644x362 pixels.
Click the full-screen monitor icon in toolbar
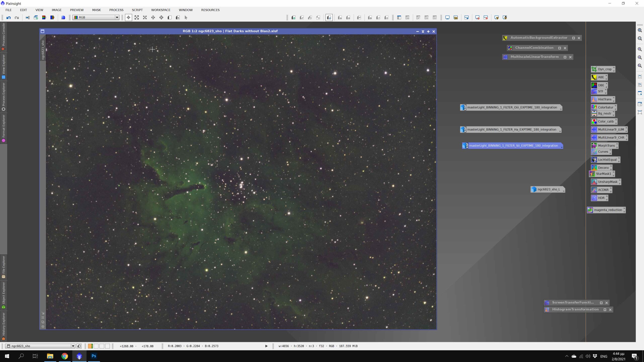pos(448,18)
